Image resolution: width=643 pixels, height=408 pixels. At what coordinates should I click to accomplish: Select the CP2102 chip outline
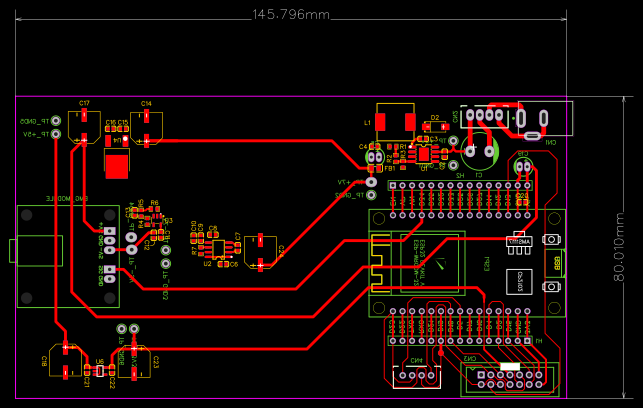(x=519, y=282)
